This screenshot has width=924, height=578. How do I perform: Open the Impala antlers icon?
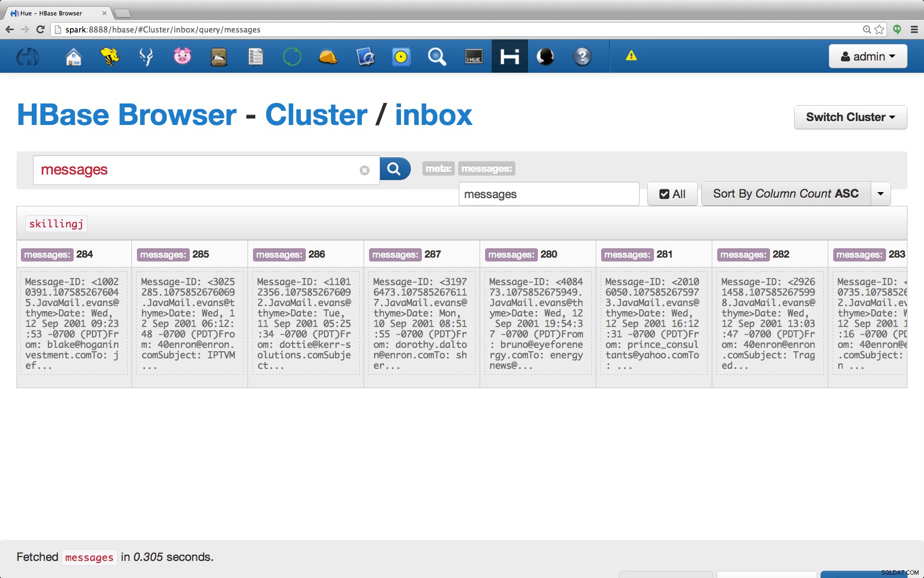point(146,56)
